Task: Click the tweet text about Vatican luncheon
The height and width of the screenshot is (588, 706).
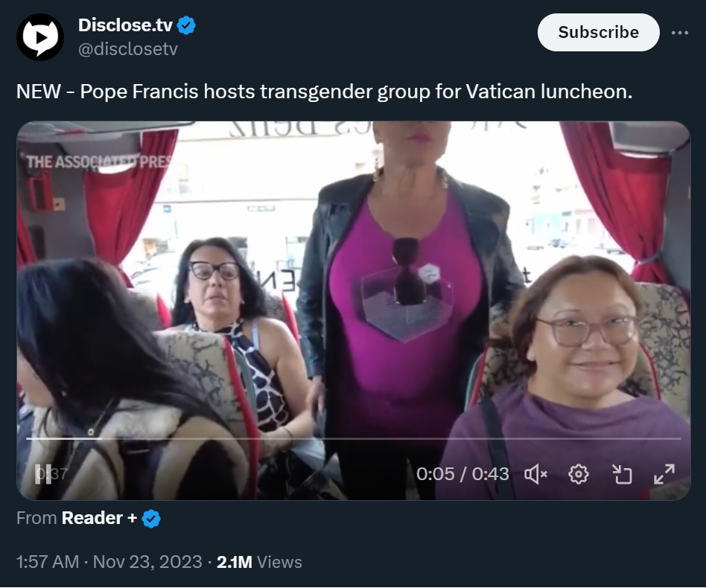Action: tap(324, 92)
